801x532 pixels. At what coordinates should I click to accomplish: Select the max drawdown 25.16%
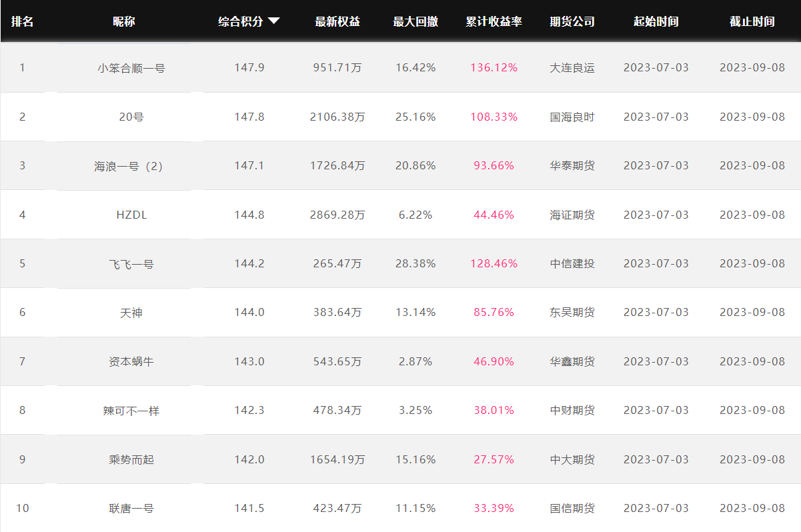pos(416,117)
